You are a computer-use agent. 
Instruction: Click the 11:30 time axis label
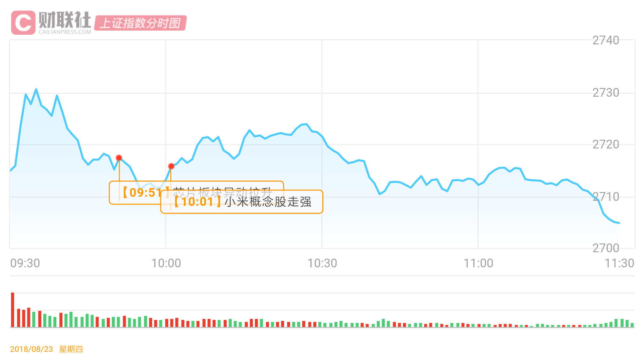click(x=619, y=263)
